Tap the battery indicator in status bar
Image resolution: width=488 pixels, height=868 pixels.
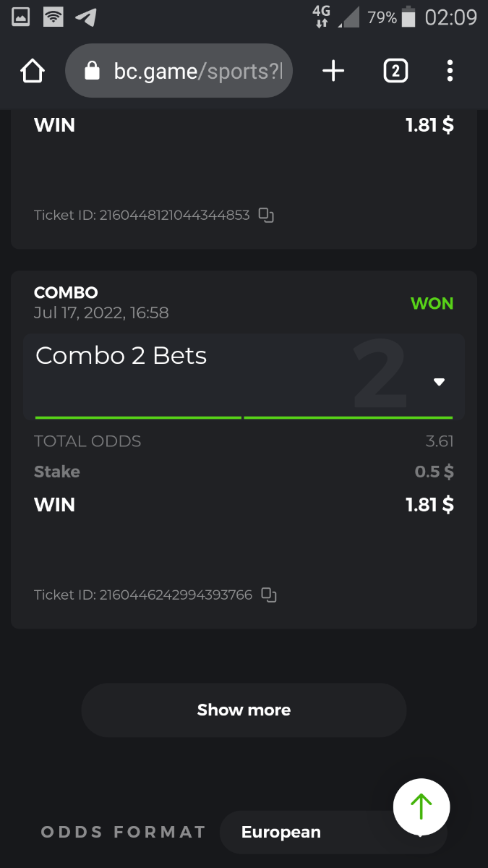click(408, 17)
